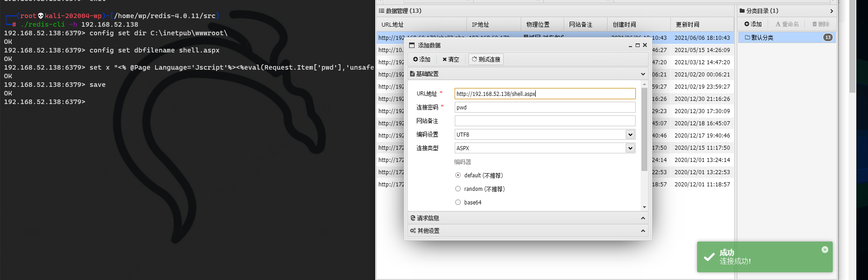Viewport: 868px width, 280px height.
Task: Select the row updated 2020/12/18 16:45:07
Action: click(702, 123)
